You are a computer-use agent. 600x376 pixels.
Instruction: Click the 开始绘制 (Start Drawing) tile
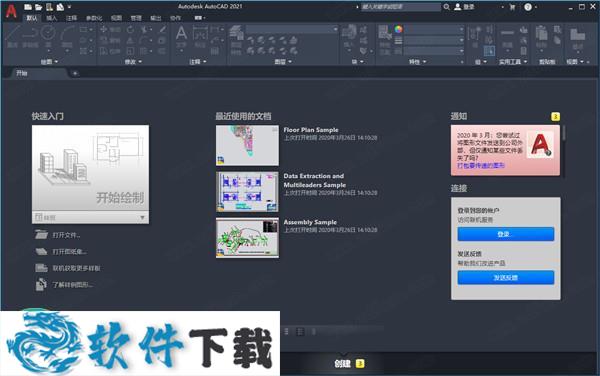(x=90, y=168)
